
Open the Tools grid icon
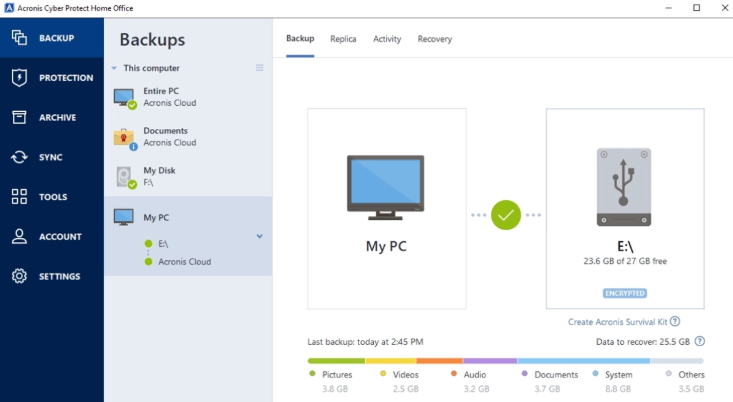pyautogui.click(x=19, y=197)
